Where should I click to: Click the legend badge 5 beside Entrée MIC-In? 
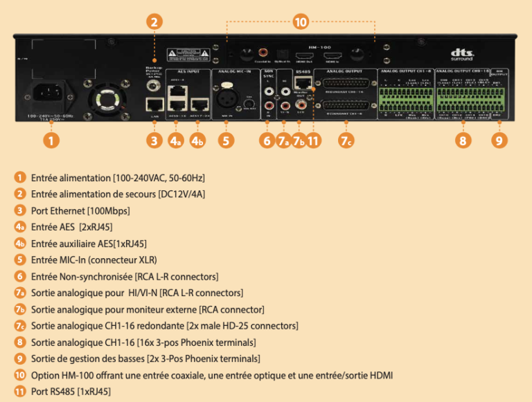click(20, 259)
